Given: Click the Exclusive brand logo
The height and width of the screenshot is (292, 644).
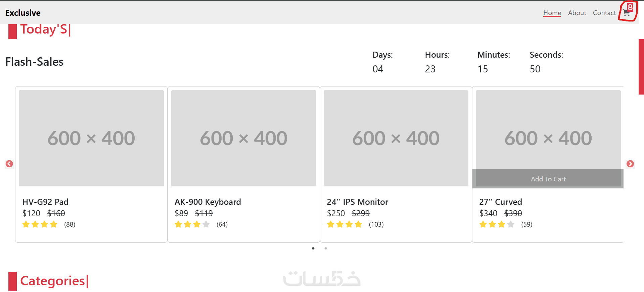Looking at the screenshot, I should click(x=23, y=13).
